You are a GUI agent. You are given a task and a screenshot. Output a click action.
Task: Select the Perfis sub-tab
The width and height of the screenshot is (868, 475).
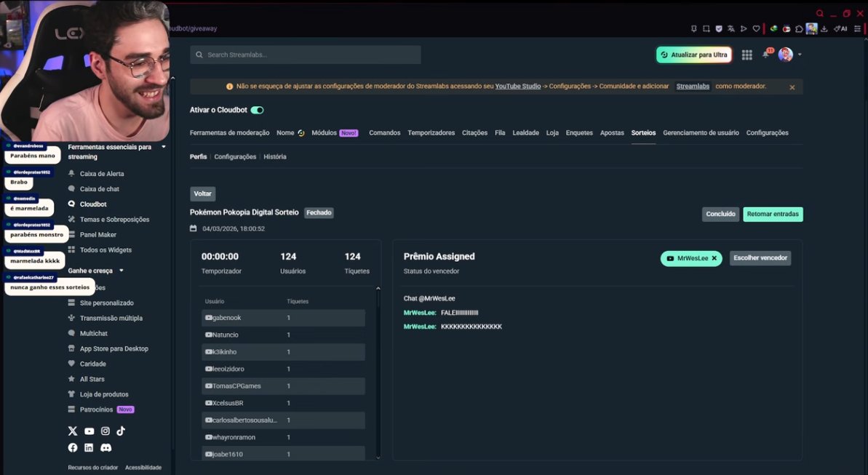pos(198,156)
